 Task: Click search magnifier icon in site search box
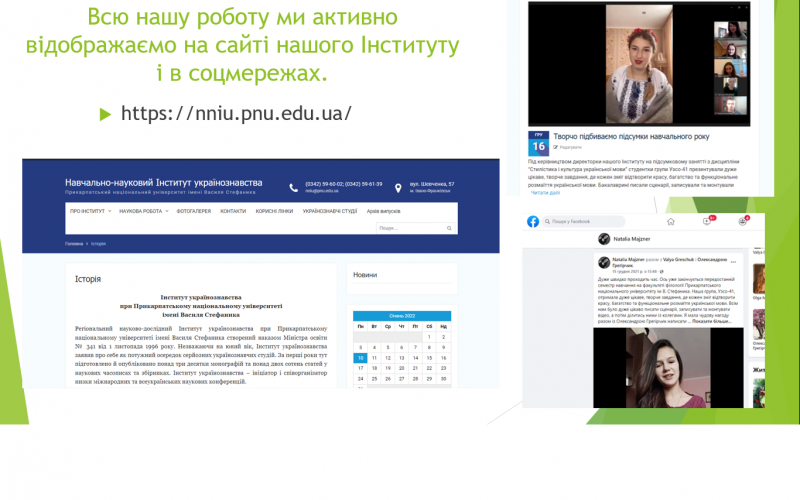pyautogui.click(x=450, y=228)
